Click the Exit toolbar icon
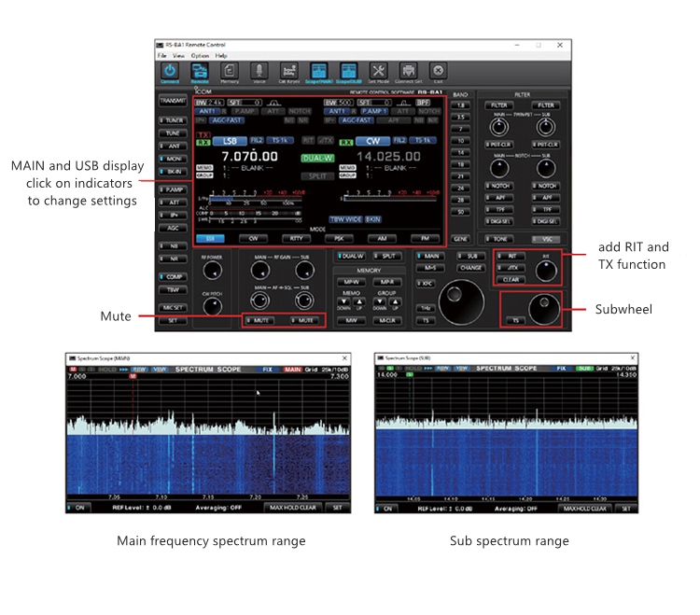700x615 pixels. (438, 72)
